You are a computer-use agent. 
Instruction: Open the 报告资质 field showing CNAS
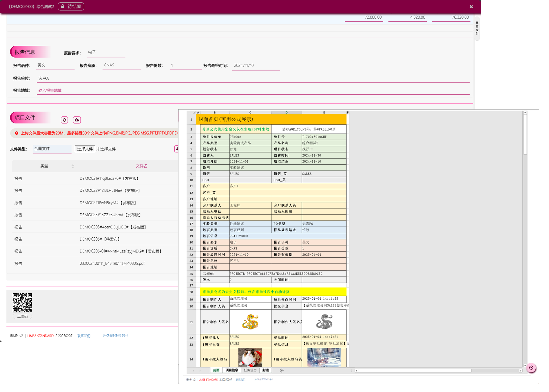[122, 65]
